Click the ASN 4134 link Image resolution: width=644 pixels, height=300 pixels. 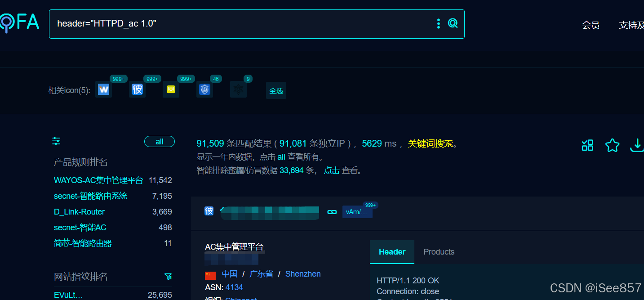[234, 287]
